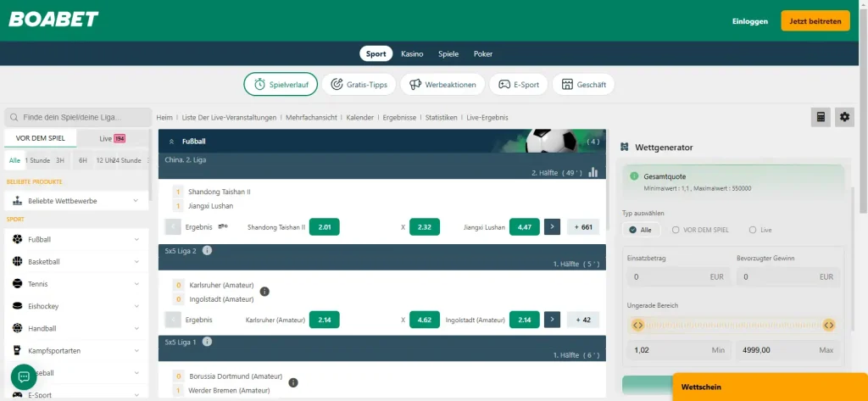
Task: Click info icon beside Borussia Dortmund match
Action: [x=293, y=382]
